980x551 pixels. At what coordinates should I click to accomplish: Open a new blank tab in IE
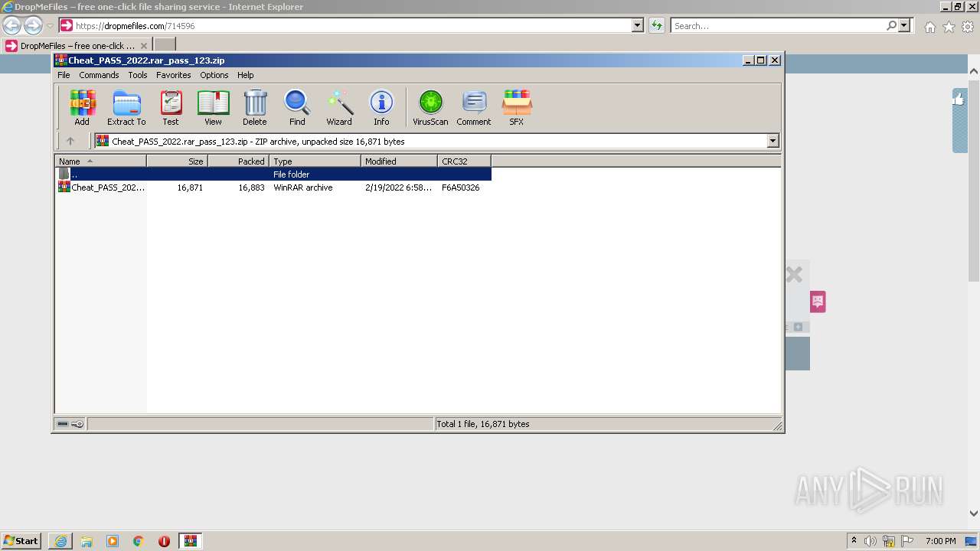[x=165, y=45]
